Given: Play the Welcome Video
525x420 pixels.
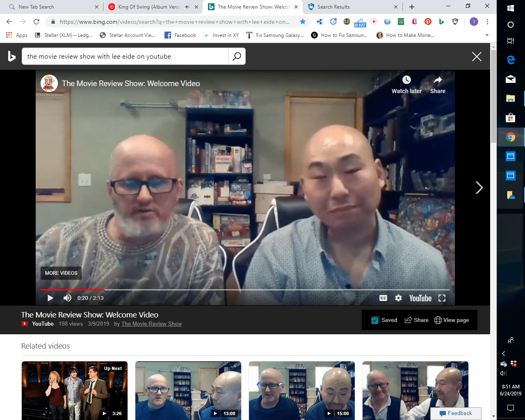Looking at the screenshot, I should click(x=50, y=298).
